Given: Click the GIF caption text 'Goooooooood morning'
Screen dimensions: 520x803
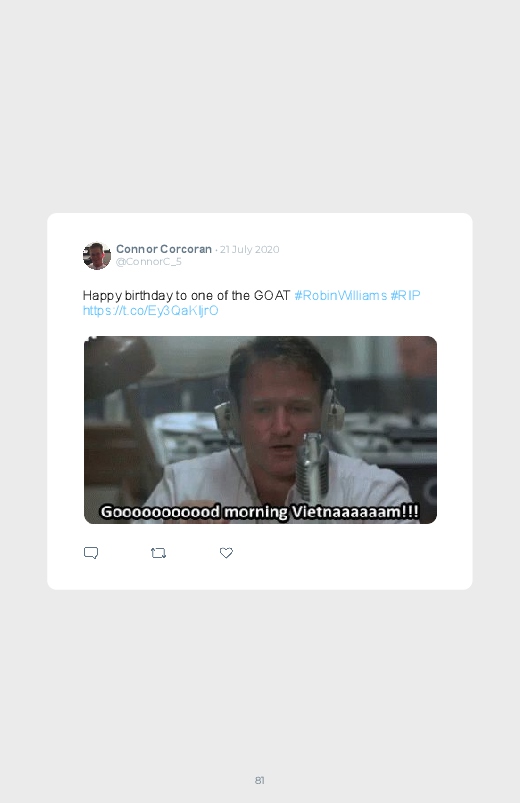Looking at the screenshot, I should 194,512.
